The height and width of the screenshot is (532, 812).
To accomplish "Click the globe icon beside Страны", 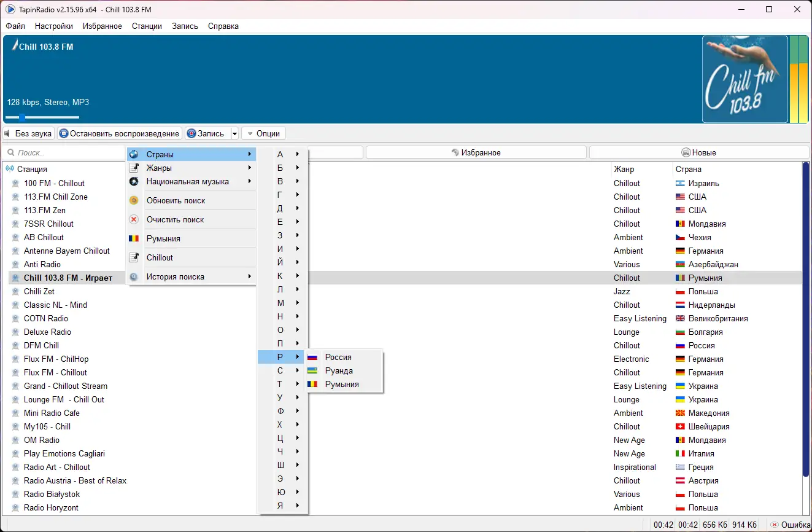I will coord(134,154).
